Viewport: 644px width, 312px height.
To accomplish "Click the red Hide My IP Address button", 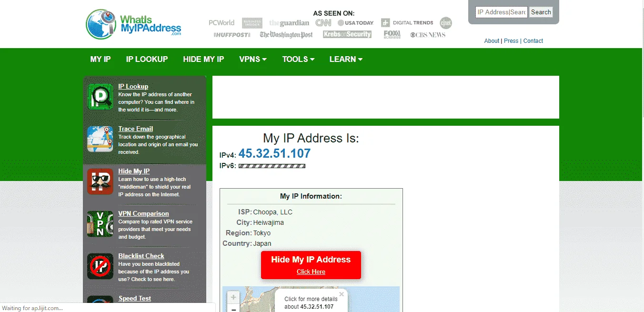I will coord(311,265).
